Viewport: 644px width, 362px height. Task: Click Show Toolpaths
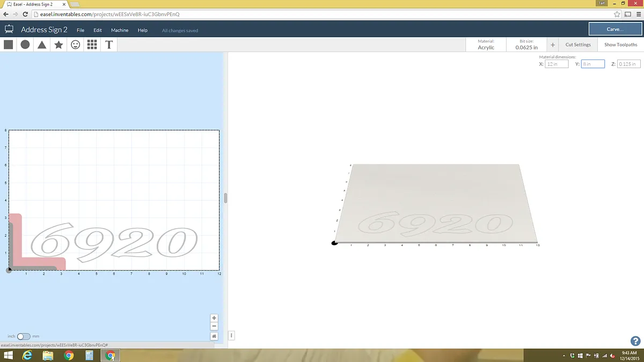point(620,45)
